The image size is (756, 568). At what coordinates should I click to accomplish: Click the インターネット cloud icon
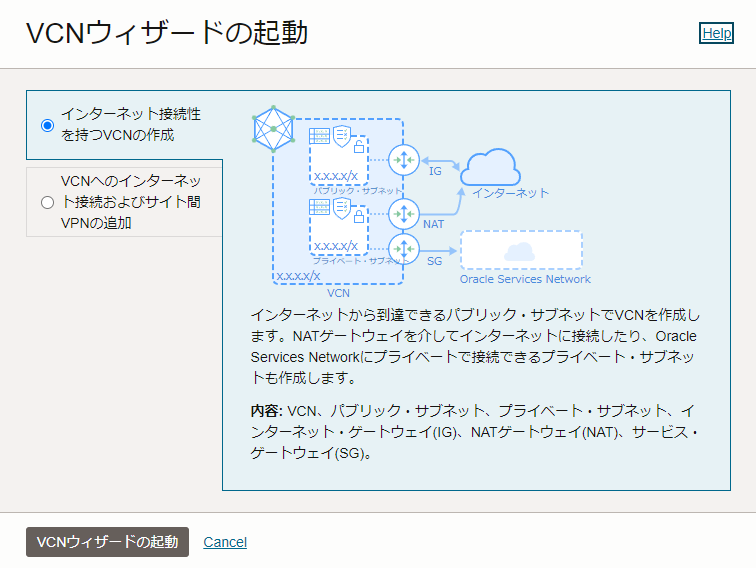(490, 167)
